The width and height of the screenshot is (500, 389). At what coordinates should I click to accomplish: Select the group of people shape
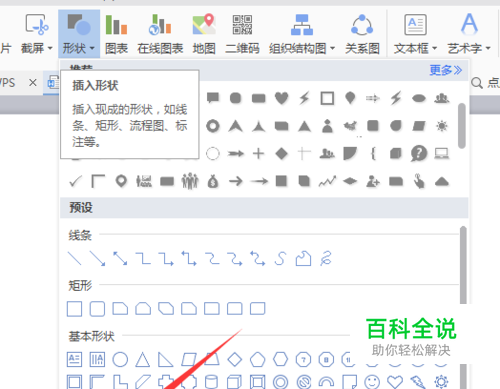click(x=190, y=182)
